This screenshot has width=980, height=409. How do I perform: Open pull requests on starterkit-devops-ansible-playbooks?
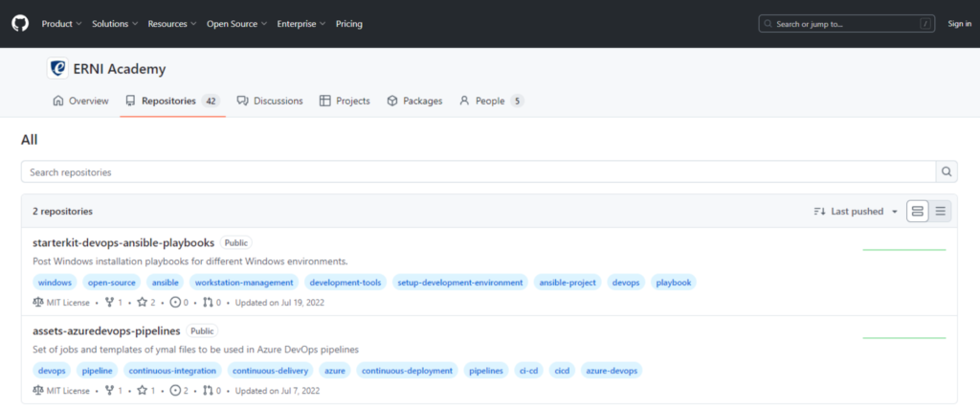tap(212, 303)
